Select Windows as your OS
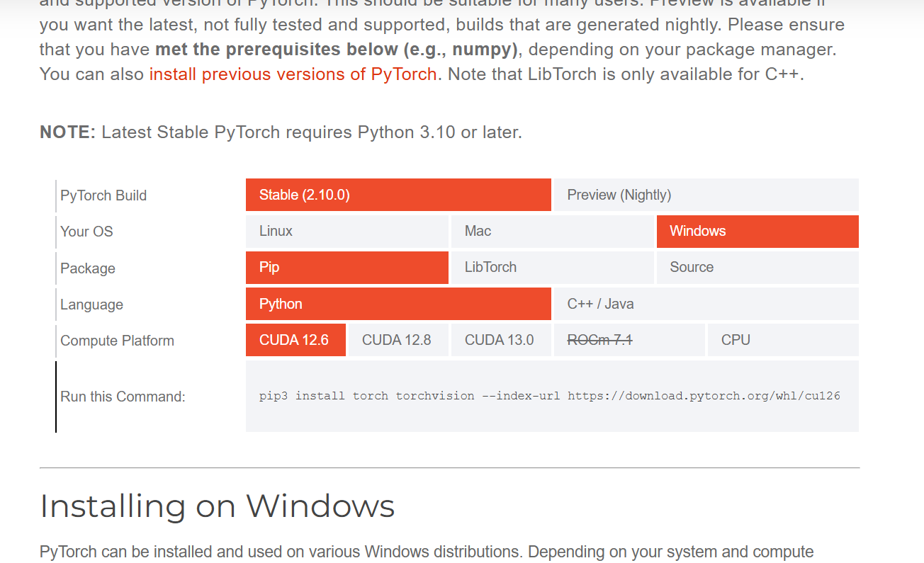Screen dimensions: 924x563 click(757, 231)
